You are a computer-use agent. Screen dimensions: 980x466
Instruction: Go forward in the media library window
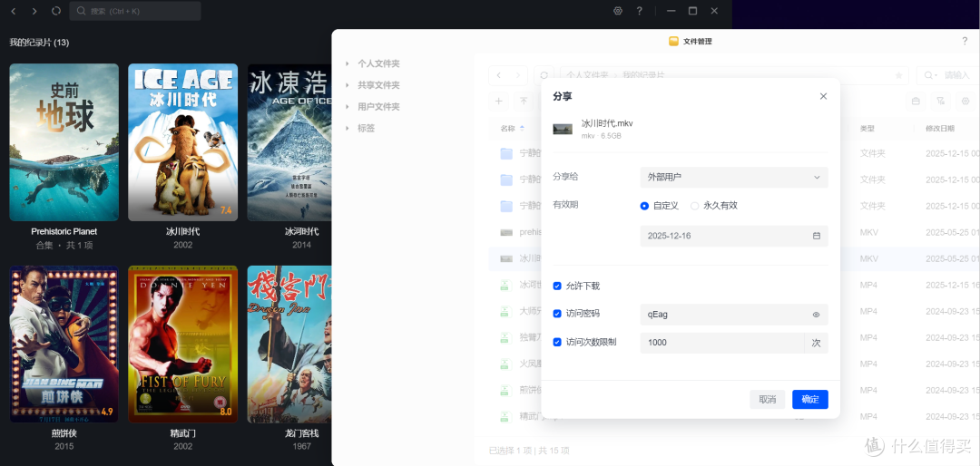pyautogui.click(x=34, y=11)
